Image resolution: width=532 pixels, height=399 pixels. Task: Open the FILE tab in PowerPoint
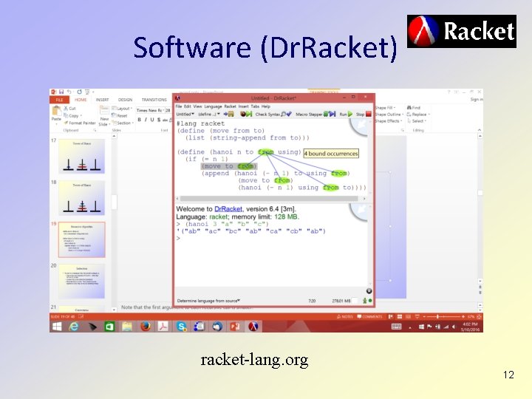coord(59,100)
